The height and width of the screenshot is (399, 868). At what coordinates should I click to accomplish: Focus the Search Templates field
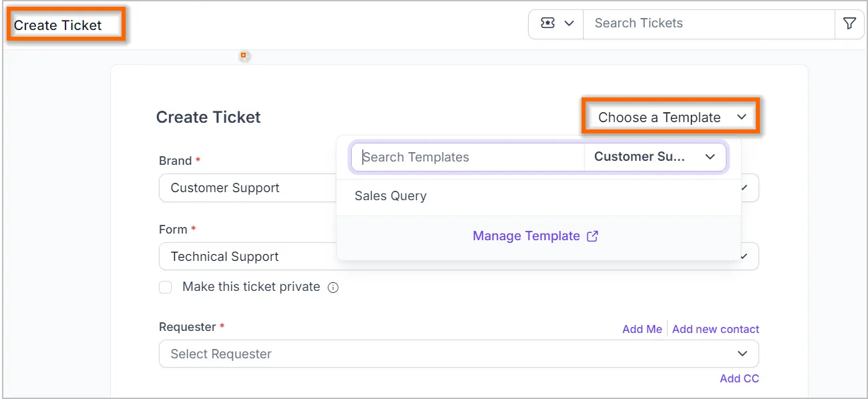pyautogui.click(x=467, y=157)
